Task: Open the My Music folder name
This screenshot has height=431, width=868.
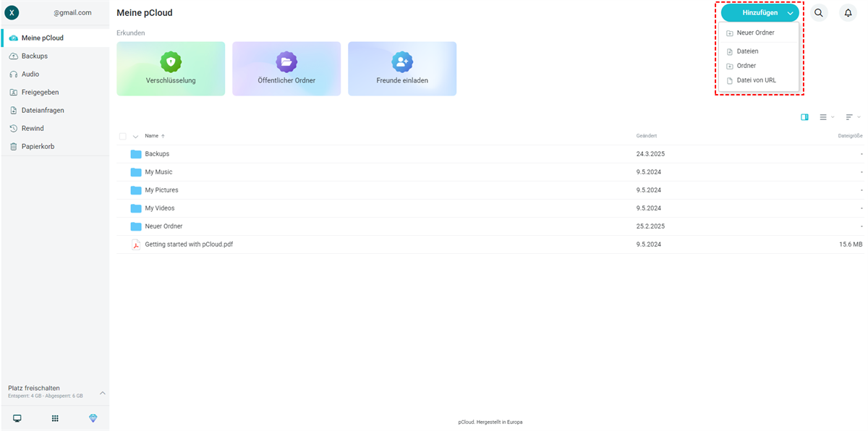Action: [x=158, y=172]
